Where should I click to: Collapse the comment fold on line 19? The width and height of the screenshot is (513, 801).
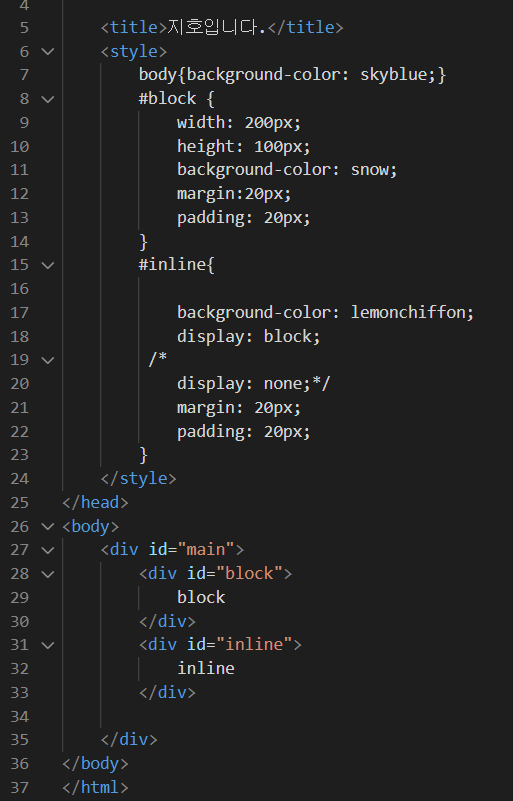(48, 360)
